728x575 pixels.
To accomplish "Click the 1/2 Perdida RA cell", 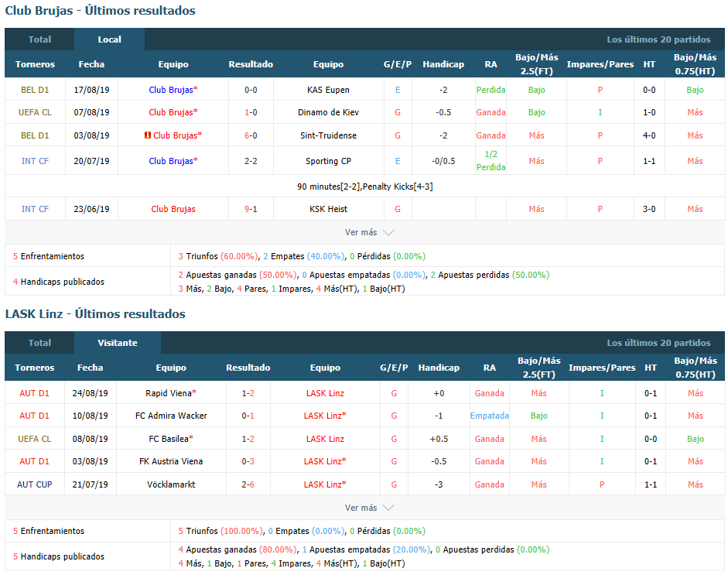I will click(x=490, y=161).
